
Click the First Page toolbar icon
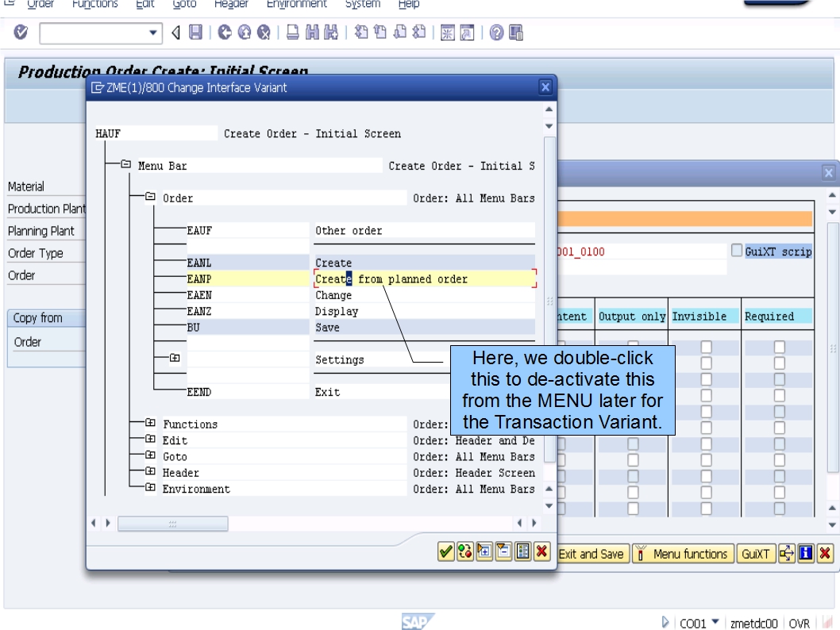click(361, 33)
